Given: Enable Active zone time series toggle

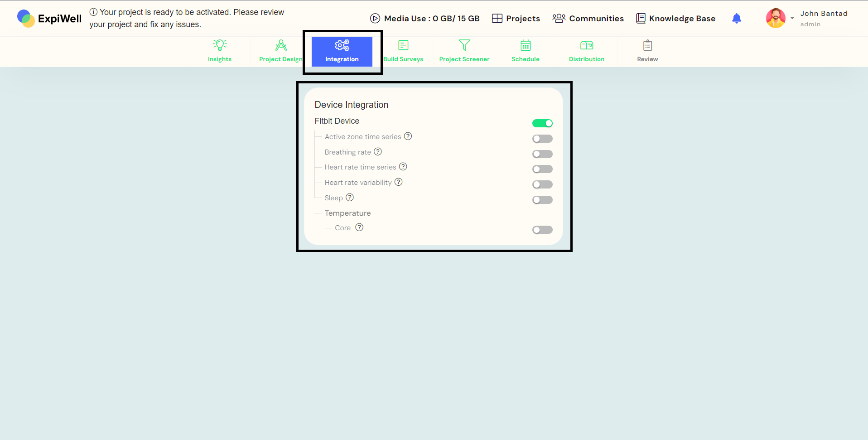Looking at the screenshot, I should pyautogui.click(x=542, y=139).
